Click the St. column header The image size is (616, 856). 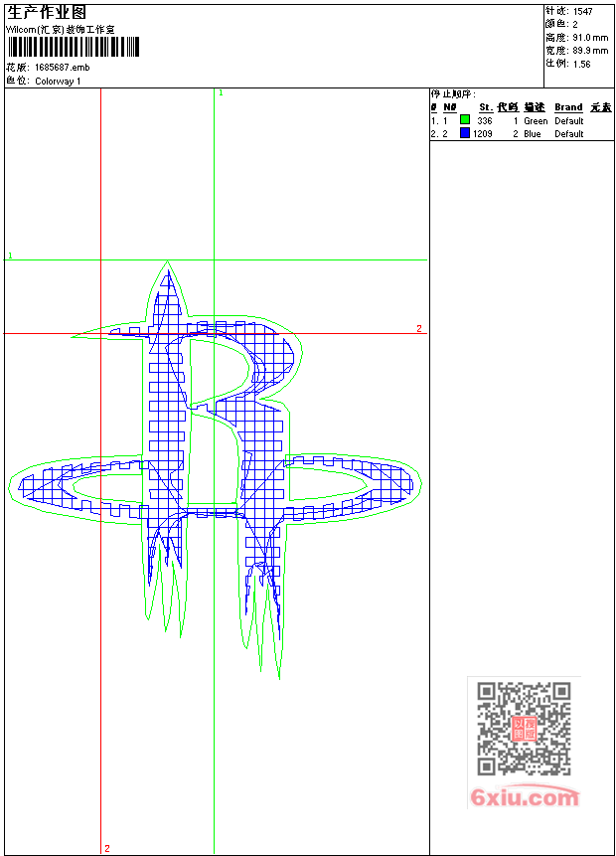point(486,107)
